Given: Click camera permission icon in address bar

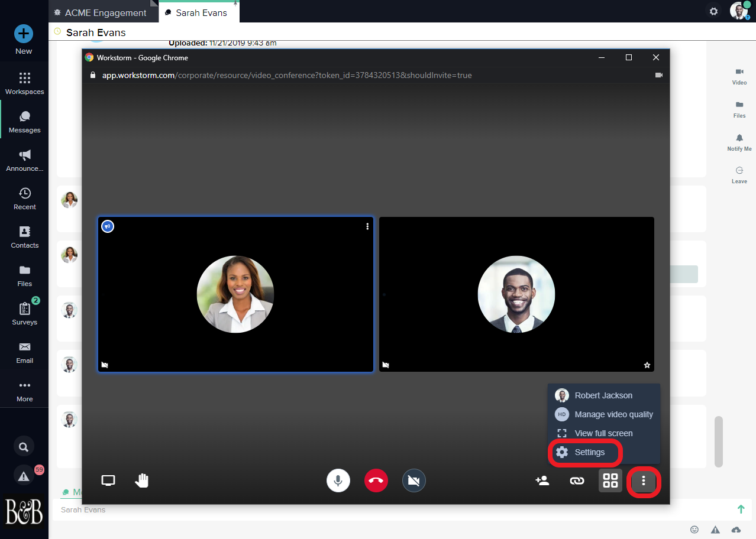Looking at the screenshot, I should click(x=659, y=75).
